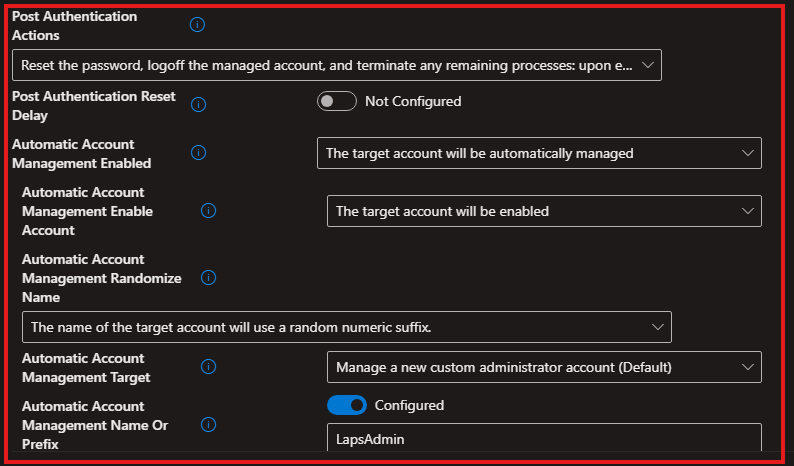Click info icon for Management Enable Account
794x466 pixels.
tap(209, 211)
